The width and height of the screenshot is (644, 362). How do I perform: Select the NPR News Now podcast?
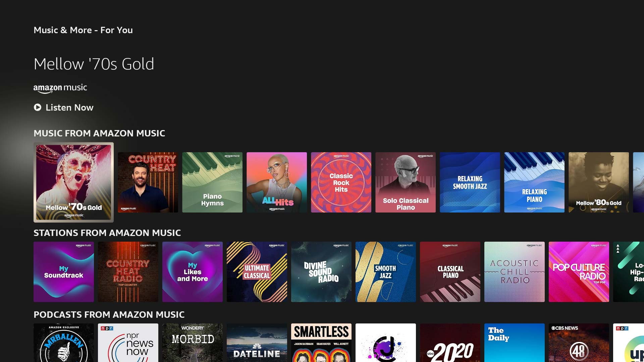point(128,343)
